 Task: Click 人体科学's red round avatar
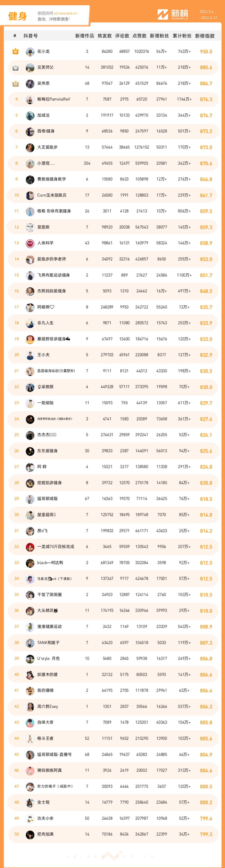pos(30,243)
